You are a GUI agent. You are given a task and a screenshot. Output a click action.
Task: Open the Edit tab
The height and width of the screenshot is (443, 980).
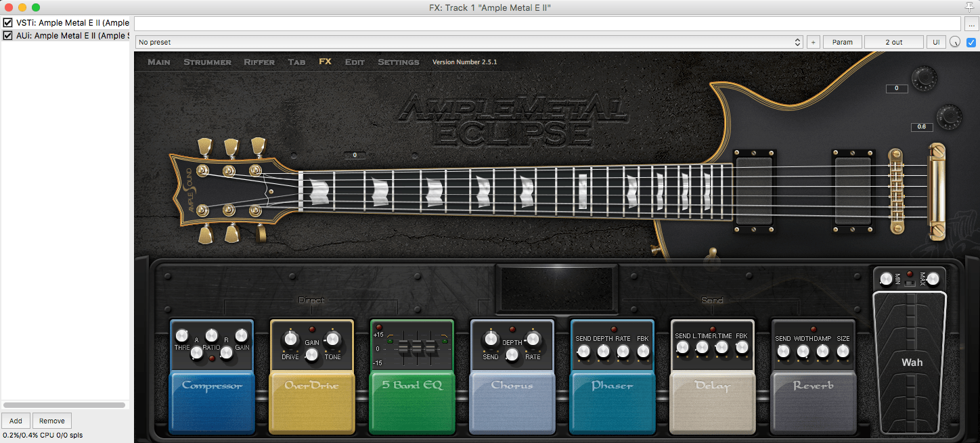tap(355, 62)
